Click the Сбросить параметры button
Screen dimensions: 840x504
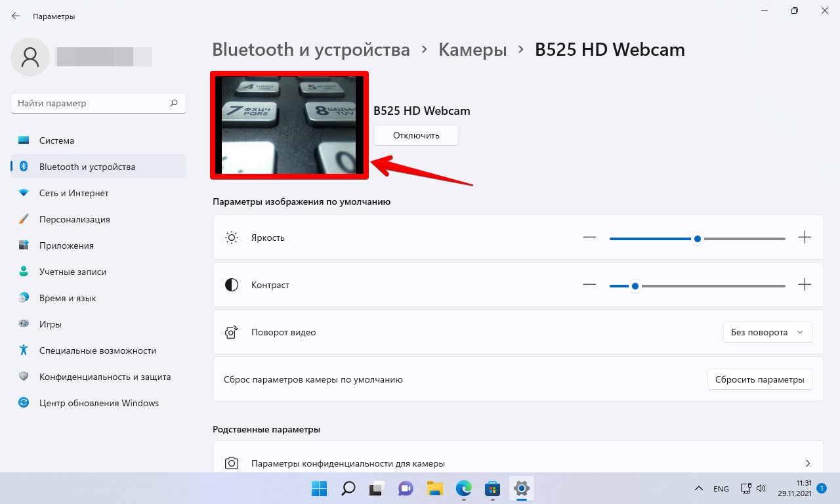coord(760,379)
